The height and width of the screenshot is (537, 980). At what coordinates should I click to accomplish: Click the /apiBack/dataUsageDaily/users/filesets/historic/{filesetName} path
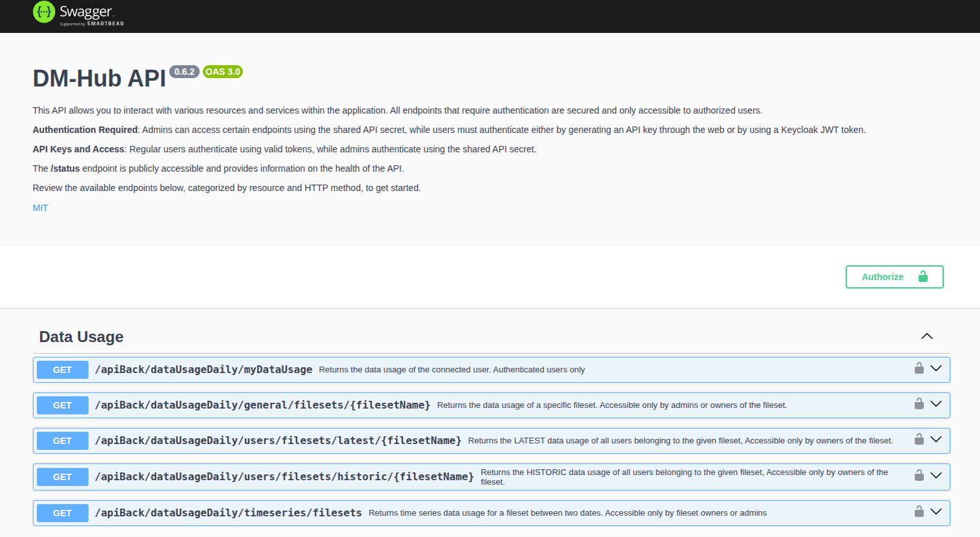point(284,476)
